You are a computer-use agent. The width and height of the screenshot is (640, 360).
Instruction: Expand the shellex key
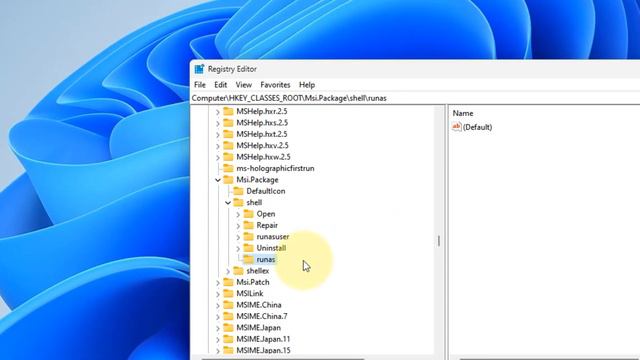[228, 271]
